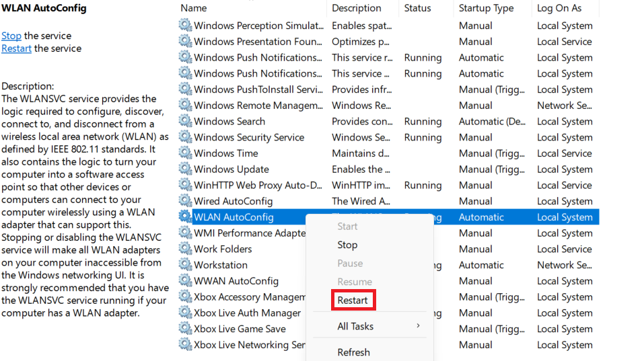Select the Windows Remote Management service row
The width and height of the screenshot is (644, 361).
pyautogui.click(x=258, y=106)
